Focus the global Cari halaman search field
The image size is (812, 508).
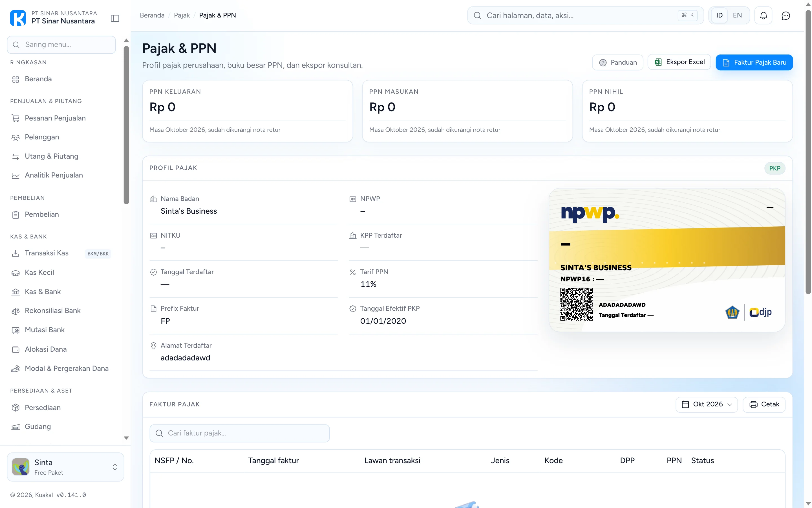click(585, 16)
